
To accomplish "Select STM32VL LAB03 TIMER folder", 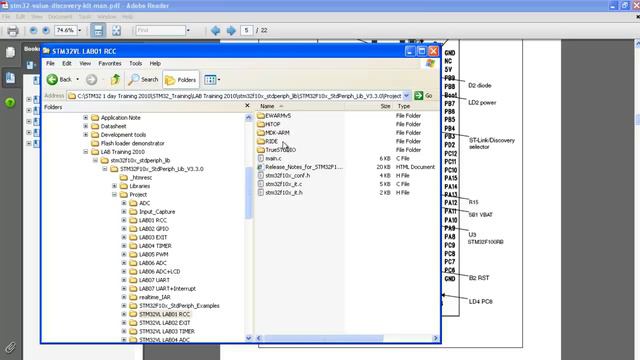I will click(x=162, y=332).
